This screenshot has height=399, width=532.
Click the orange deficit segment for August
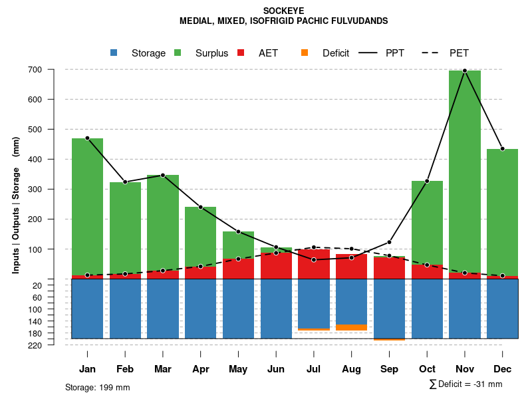pos(351,327)
